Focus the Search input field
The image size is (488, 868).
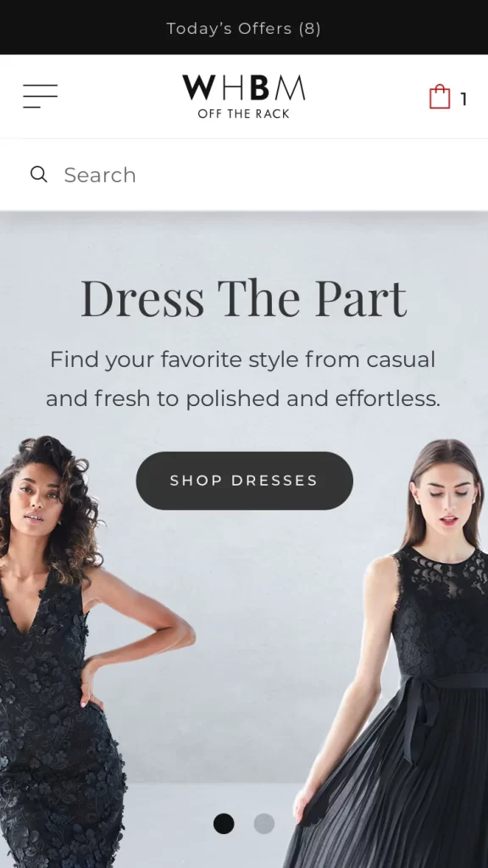(244, 175)
